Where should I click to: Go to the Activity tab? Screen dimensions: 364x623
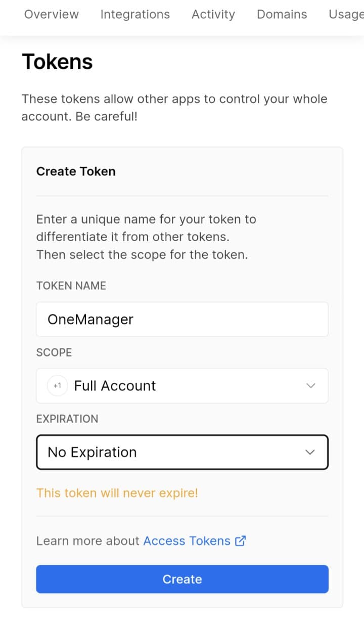(x=213, y=15)
